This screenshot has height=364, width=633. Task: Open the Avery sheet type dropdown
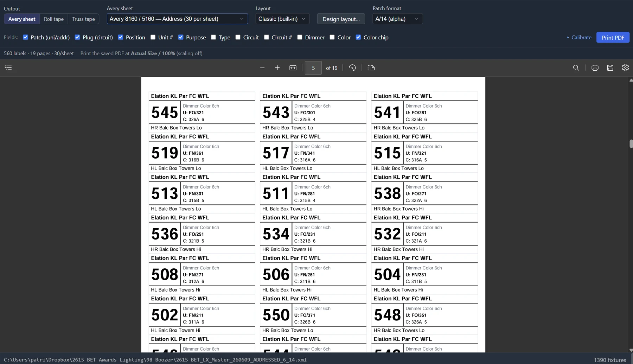coord(177,19)
